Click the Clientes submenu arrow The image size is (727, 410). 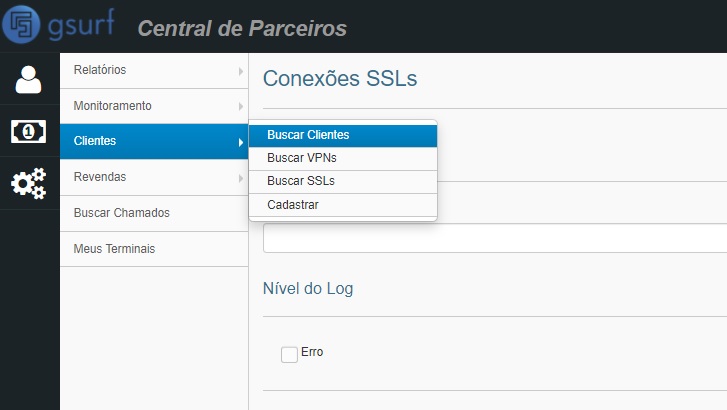pyautogui.click(x=241, y=142)
